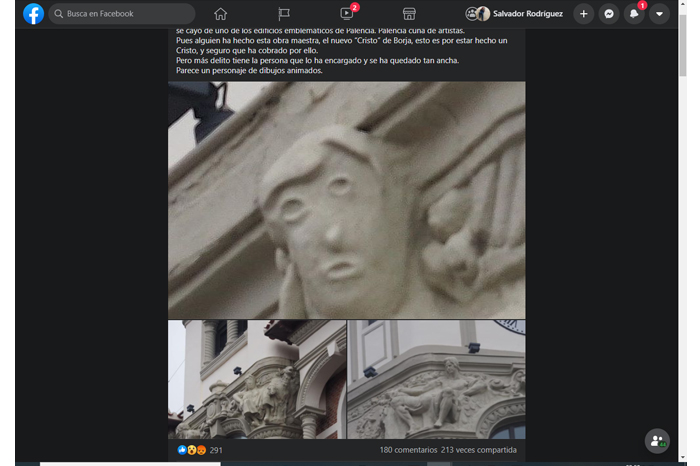Screen dimensions: 700x466
Task: Show the 291 reactions list
Action: [216, 450]
